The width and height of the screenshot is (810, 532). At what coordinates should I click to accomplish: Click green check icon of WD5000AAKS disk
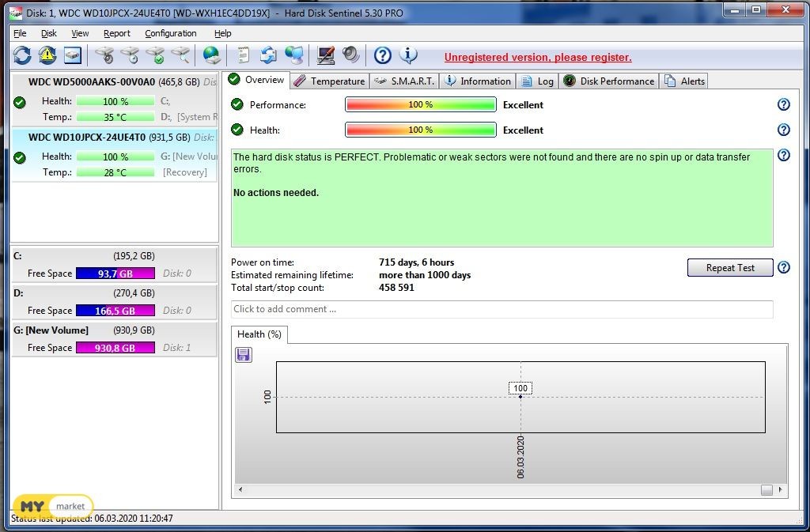pyautogui.click(x=20, y=102)
